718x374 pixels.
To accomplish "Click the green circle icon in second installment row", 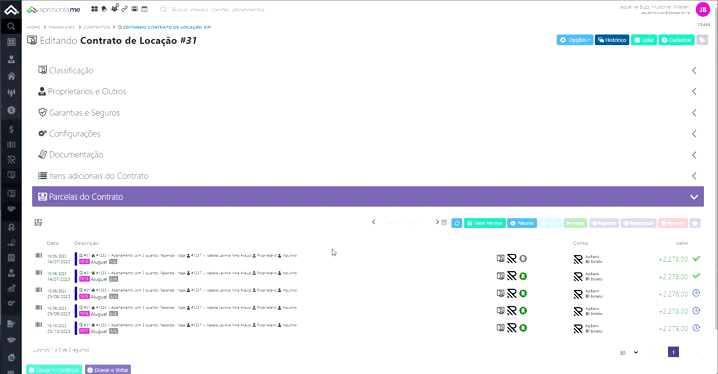I will pyautogui.click(x=523, y=276).
